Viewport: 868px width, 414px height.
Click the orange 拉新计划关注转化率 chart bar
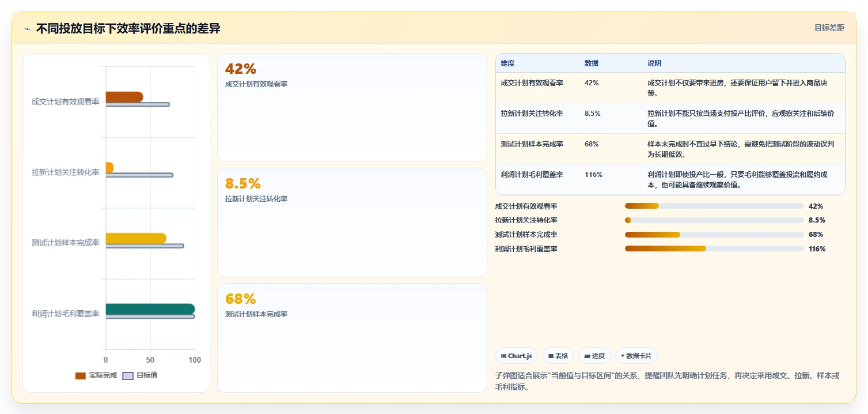coord(109,168)
